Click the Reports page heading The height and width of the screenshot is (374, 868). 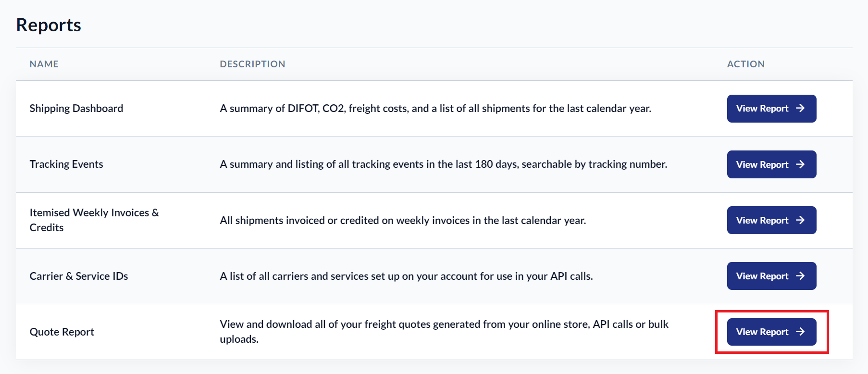49,25
